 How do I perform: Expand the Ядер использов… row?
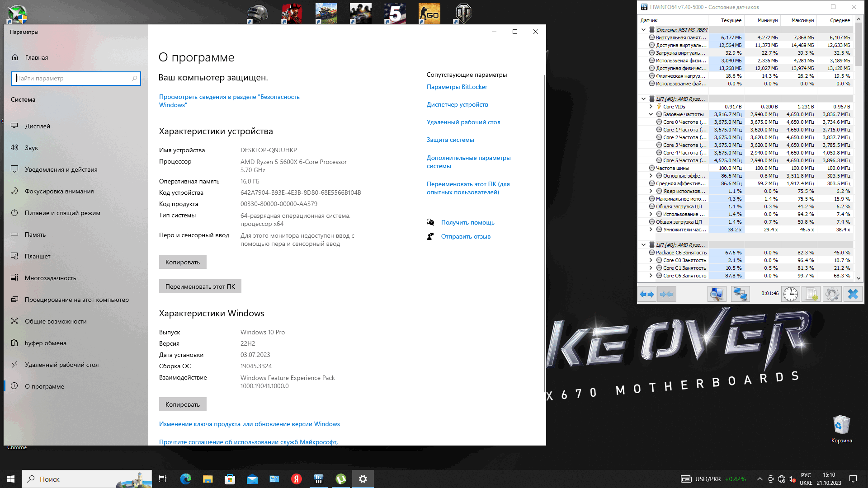[x=651, y=191]
